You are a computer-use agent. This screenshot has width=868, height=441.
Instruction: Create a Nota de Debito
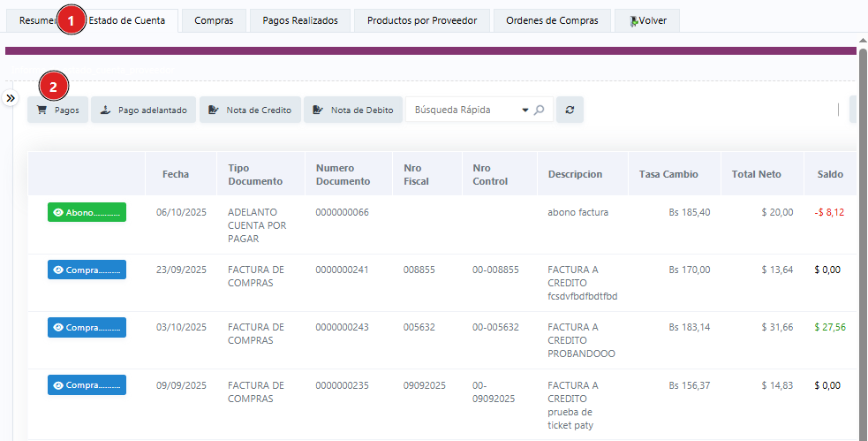(x=353, y=110)
